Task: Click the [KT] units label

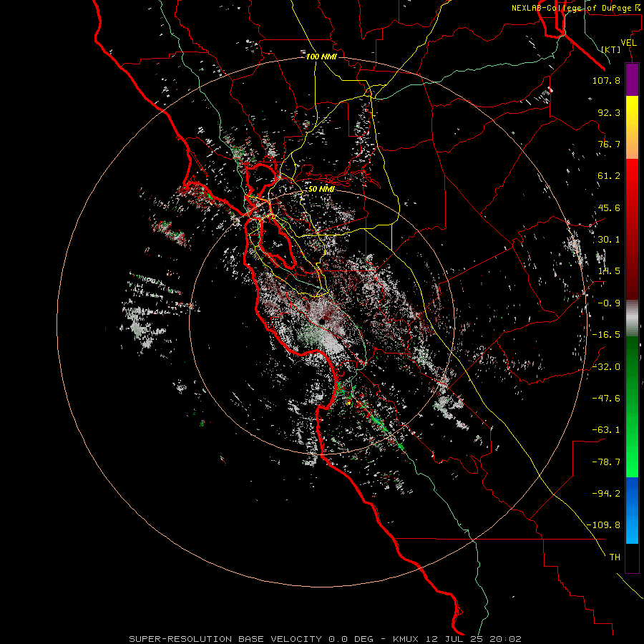Action: 611,49
